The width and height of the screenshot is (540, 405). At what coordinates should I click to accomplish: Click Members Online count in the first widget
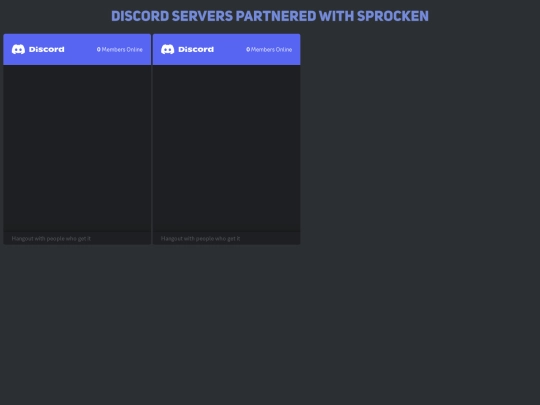coord(120,50)
